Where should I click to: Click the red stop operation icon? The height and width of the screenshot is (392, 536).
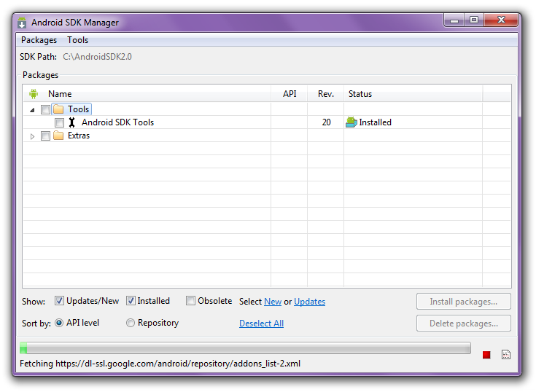(x=486, y=355)
